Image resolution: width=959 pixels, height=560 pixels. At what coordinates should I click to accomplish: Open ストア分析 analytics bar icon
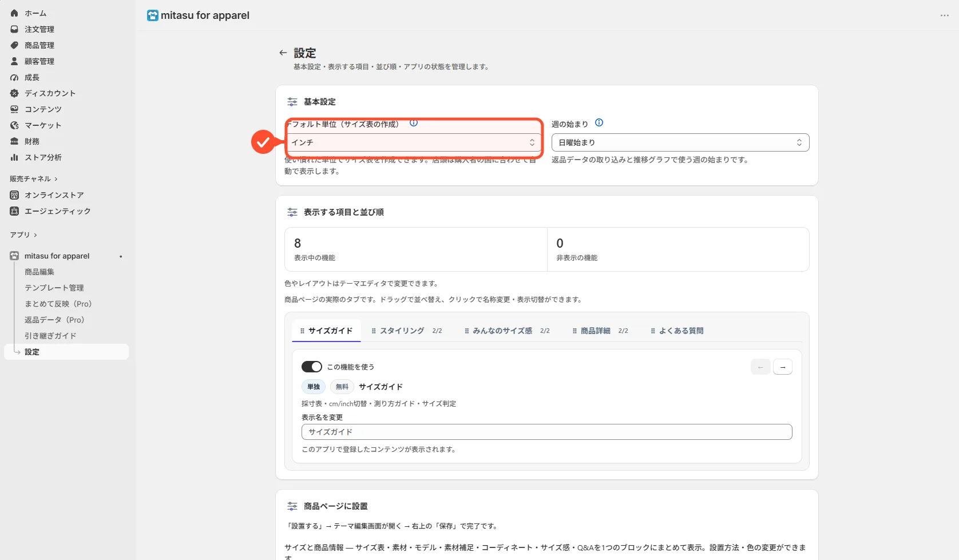14,157
